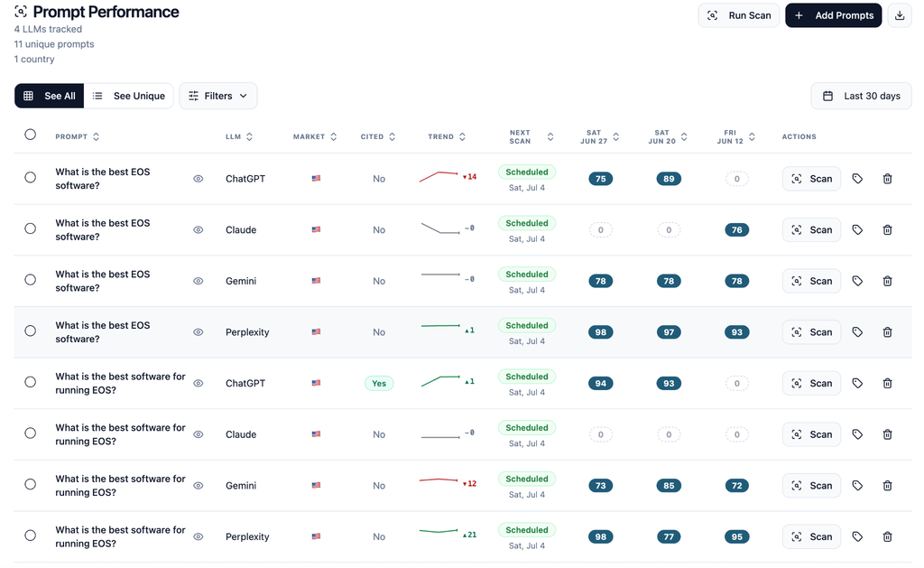Open the Filters dropdown

[x=218, y=96]
